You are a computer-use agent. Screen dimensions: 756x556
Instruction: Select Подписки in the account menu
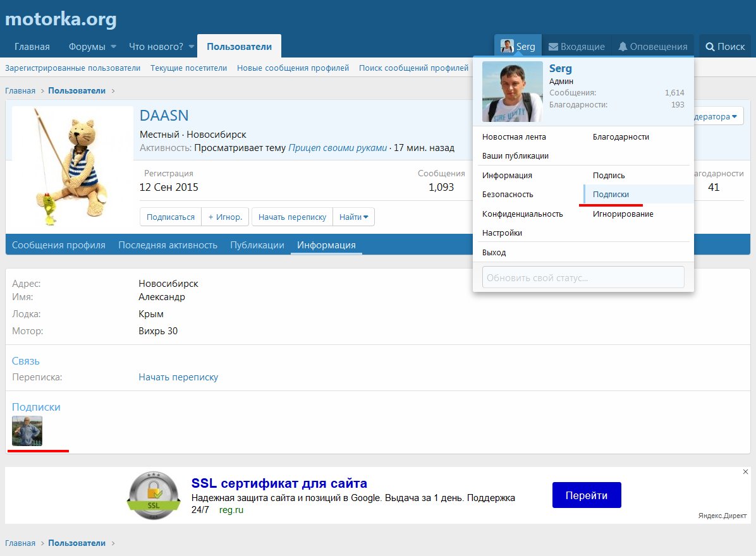click(x=611, y=195)
